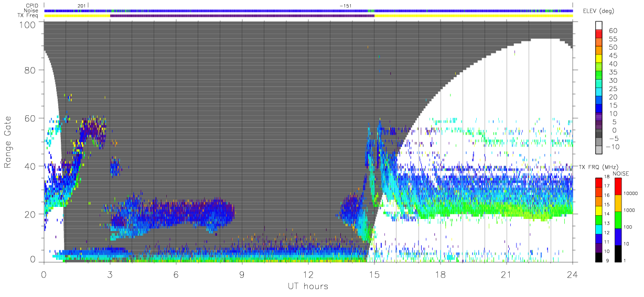Click the UT hours axis tick label 12
The height and width of the screenshot is (297, 644).
(308, 274)
